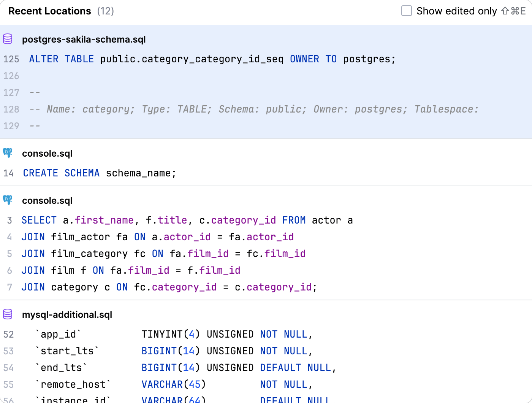Click the app_id TINYINT column line
Viewport: 532px width, 403px height.
(173, 335)
